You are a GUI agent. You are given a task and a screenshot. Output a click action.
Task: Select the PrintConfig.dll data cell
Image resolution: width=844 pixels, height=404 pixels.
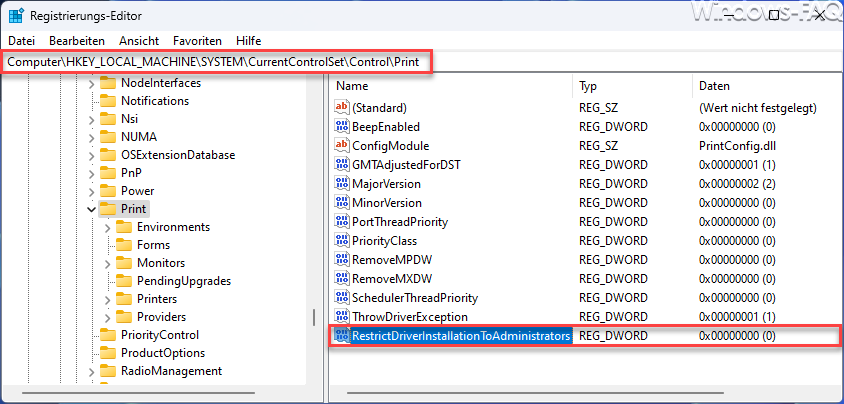tap(737, 146)
